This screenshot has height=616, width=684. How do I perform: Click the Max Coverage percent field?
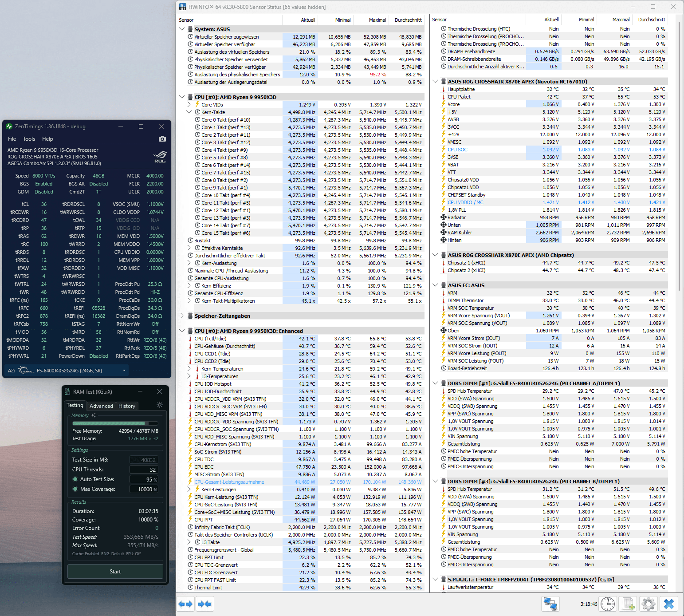[144, 489]
